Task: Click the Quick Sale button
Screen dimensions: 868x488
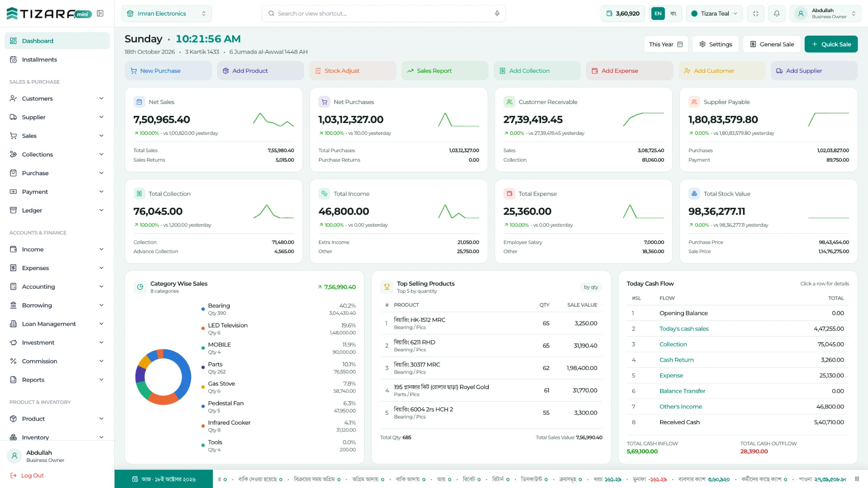Action: click(831, 44)
